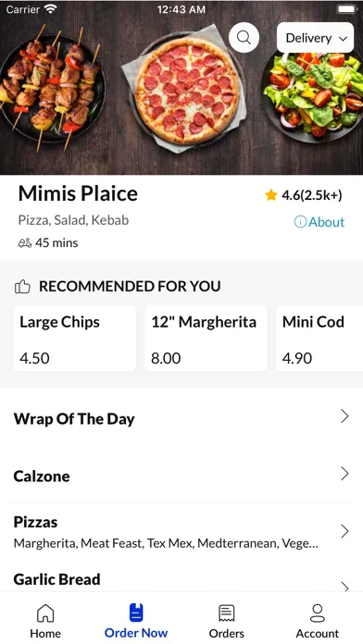Tap the Mimis Plaice restaurant title
This screenshot has height=644, width=363.
78,193
